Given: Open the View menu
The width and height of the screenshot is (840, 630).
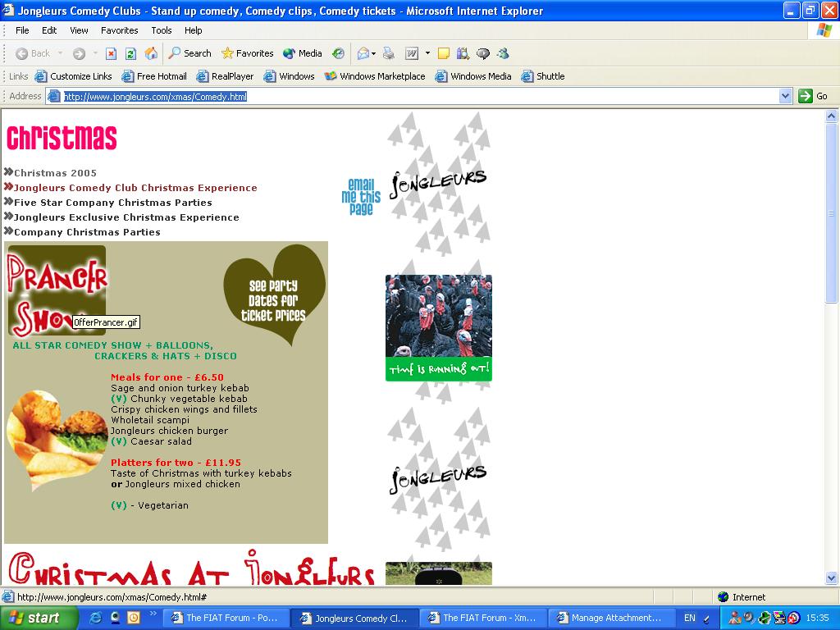Looking at the screenshot, I should point(79,30).
